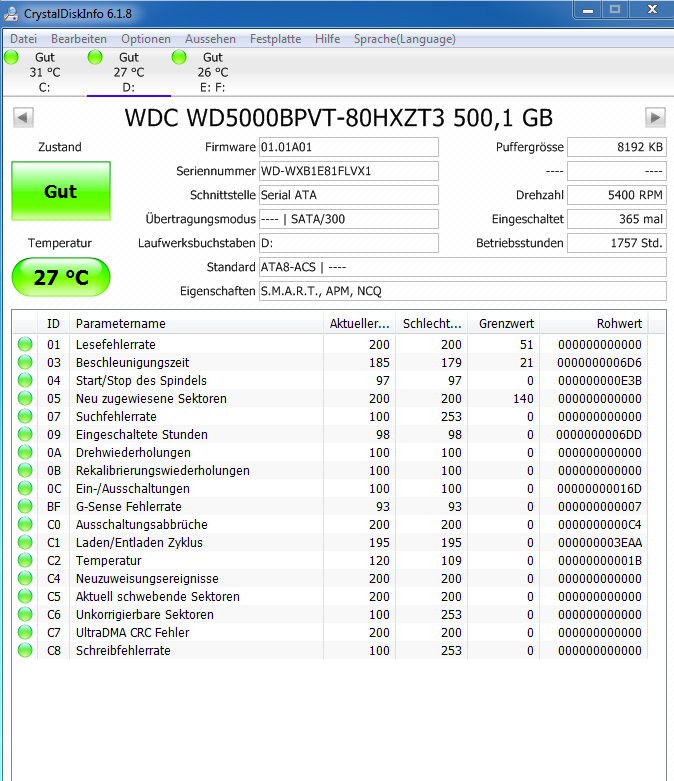Click status dot of UltraDMA CRC Fehler row
This screenshot has width=674, height=781.
(25, 632)
